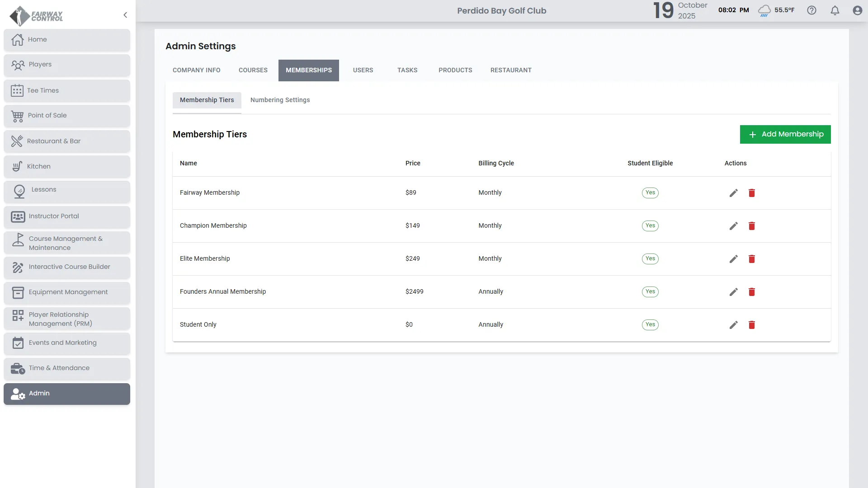Navigate to Point of Sale
This screenshot has width=868, height=488.
(x=67, y=116)
